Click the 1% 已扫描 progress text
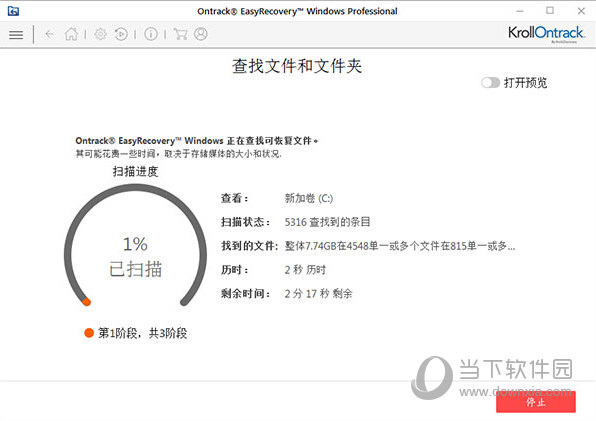Screen dimensions: 596x421 pos(135,256)
